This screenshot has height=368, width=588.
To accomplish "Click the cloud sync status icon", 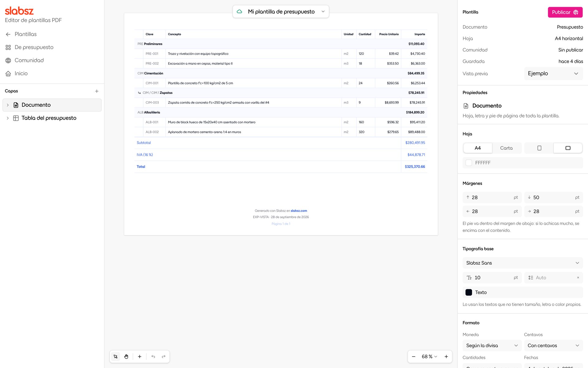I will [239, 11].
